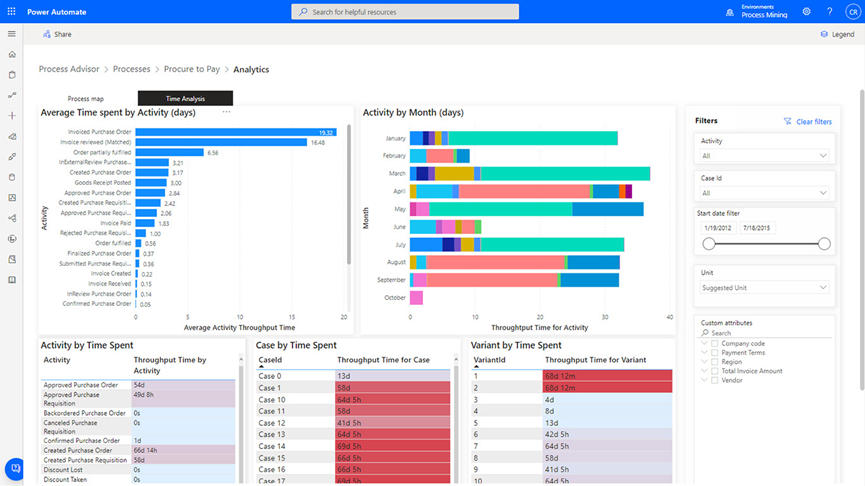Open the chatbot assistant bubble icon
This screenshot has width=865, height=486.
click(x=15, y=468)
